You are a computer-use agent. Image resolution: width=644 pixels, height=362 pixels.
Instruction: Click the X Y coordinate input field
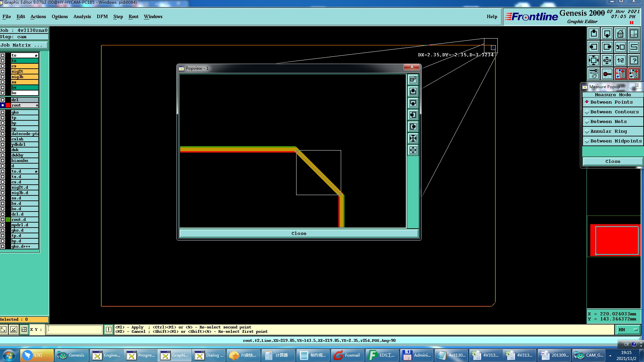click(74, 329)
